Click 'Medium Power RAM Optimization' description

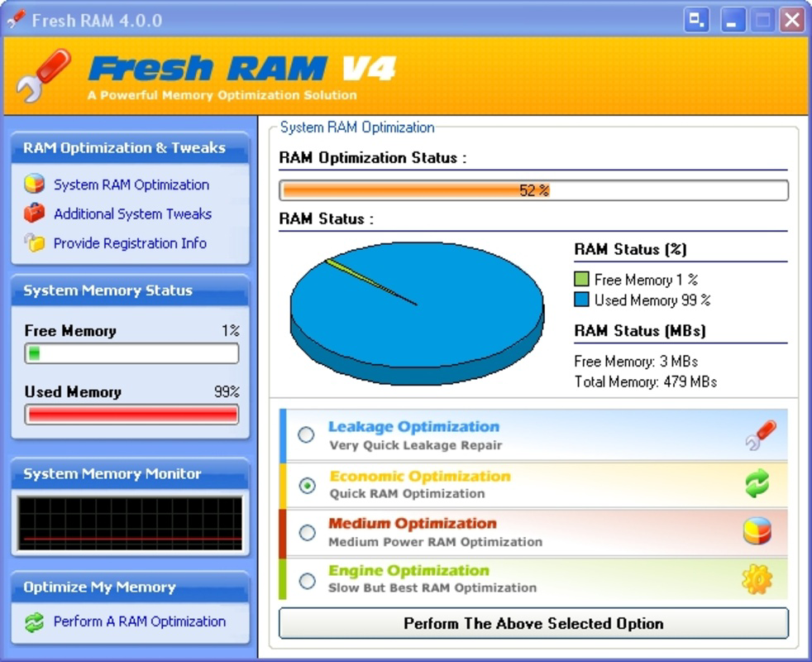(x=436, y=542)
